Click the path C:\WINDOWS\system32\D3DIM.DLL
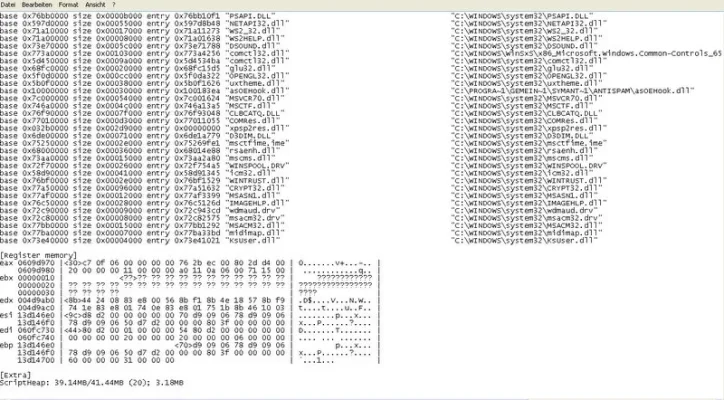Viewport: 724px width, 400px height. point(524,136)
